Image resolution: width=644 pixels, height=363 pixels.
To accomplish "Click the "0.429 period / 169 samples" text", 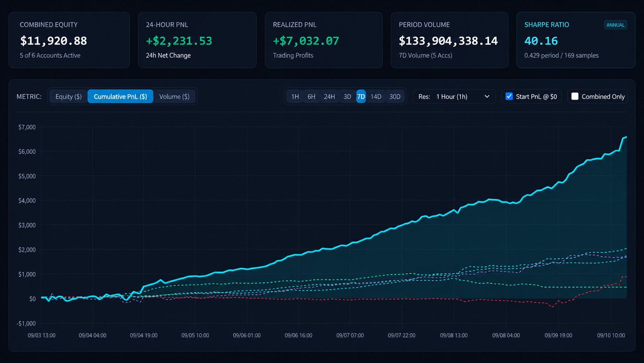I will pos(561,55).
